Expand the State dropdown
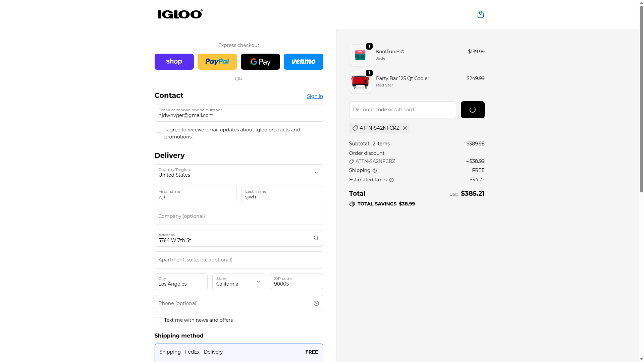Image resolution: width=644 pixels, height=362 pixels. point(238,282)
